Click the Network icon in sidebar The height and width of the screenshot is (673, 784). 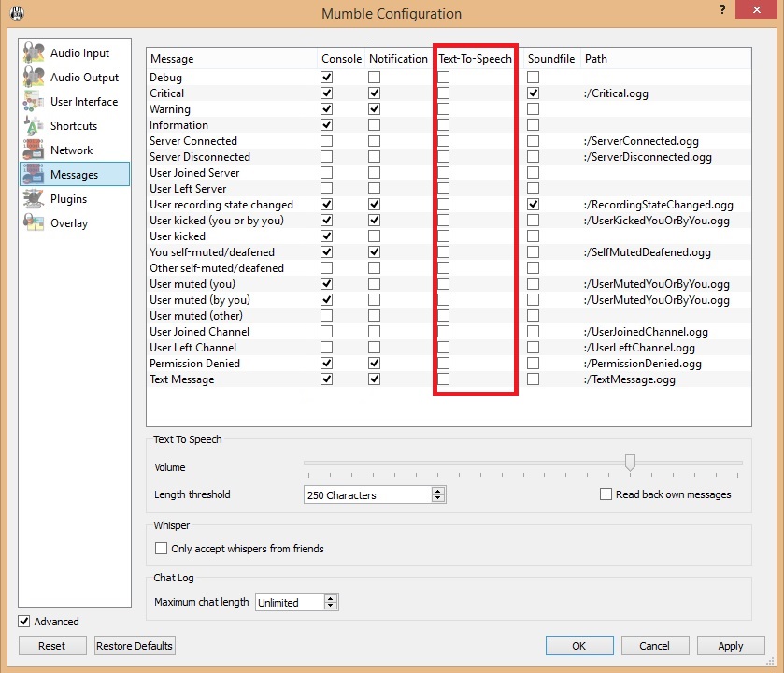point(34,150)
